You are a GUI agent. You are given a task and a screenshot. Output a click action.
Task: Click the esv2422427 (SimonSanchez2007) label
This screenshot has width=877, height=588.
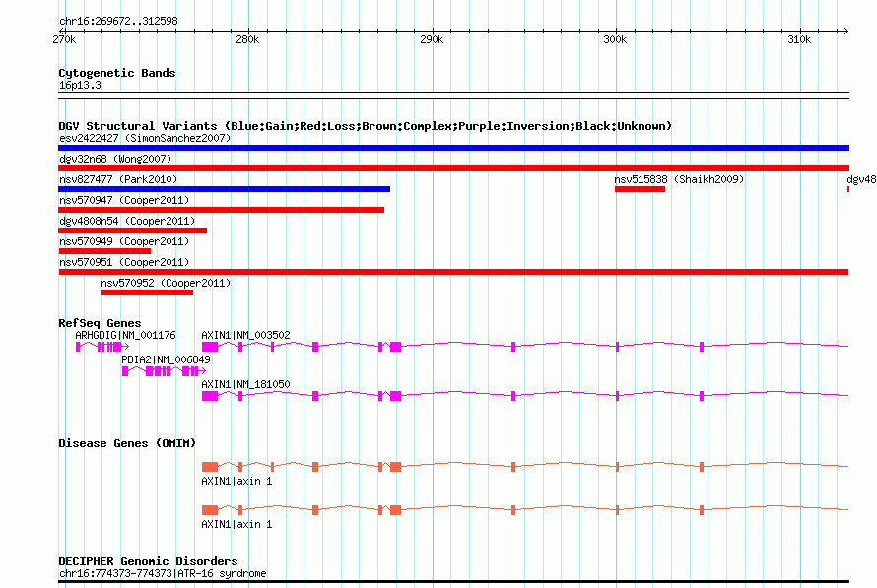pos(145,138)
